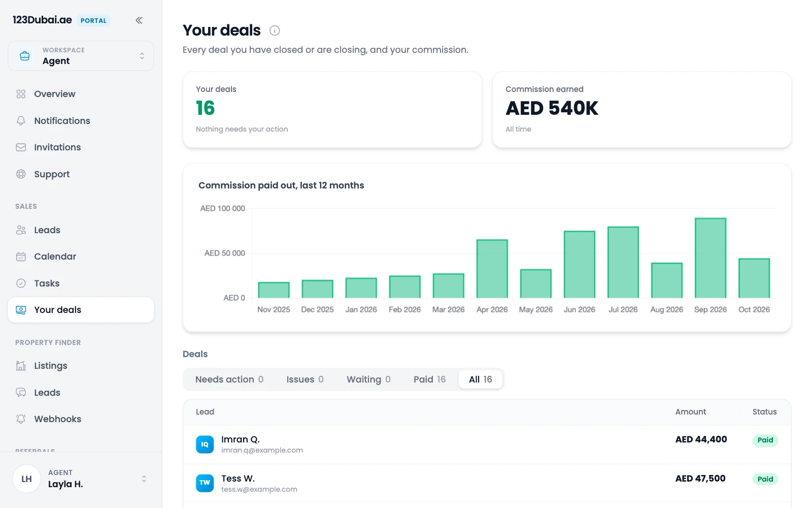Viewport: 812px width, 508px height.
Task: Select the Issues deals tab
Action: point(305,379)
